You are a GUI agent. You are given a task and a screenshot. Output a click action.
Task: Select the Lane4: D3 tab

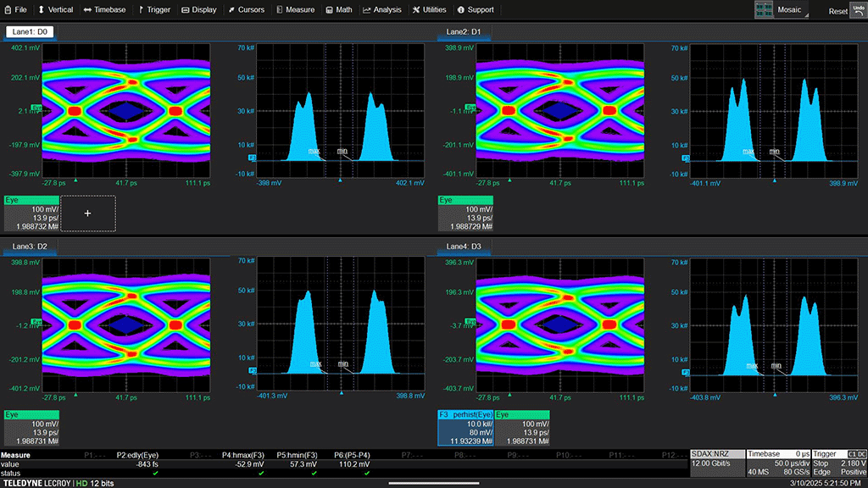click(465, 247)
